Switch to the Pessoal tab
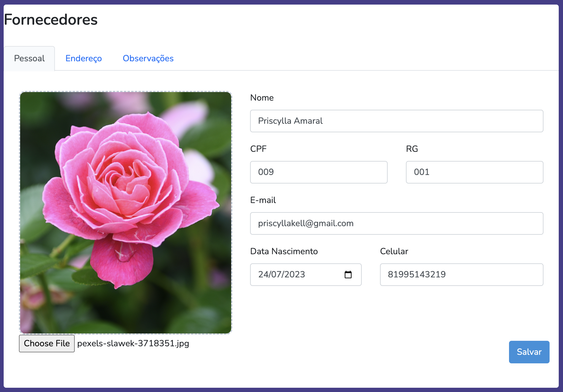This screenshot has width=563, height=392. pyautogui.click(x=29, y=58)
